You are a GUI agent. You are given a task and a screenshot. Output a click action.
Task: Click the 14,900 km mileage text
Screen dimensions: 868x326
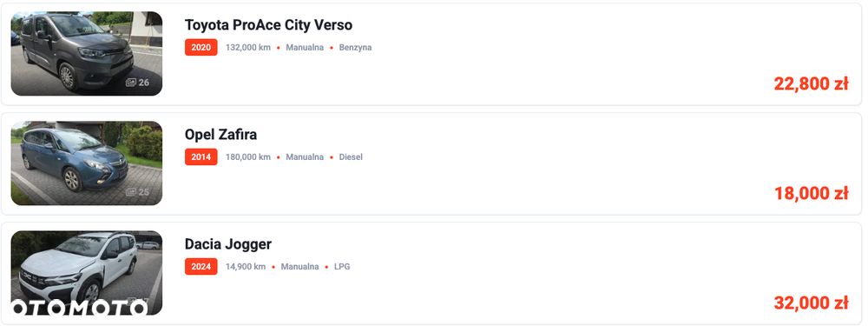click(246, 267)
